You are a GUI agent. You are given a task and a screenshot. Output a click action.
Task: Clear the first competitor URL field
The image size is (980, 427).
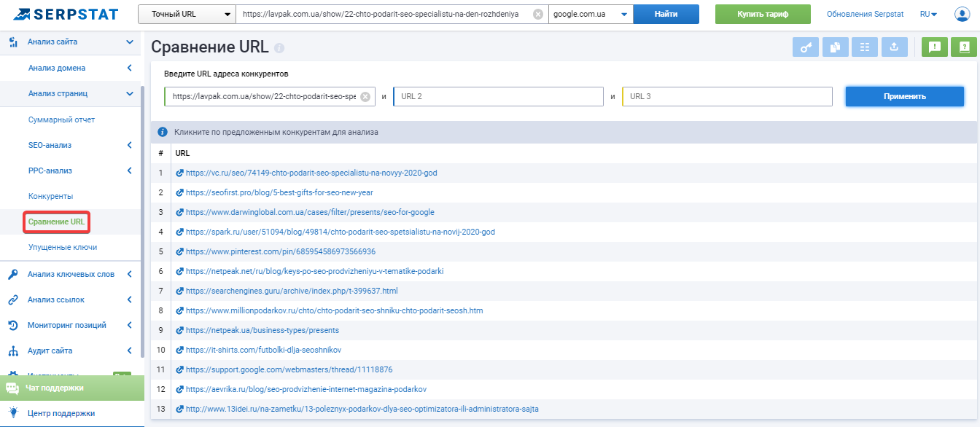point(365,96)
